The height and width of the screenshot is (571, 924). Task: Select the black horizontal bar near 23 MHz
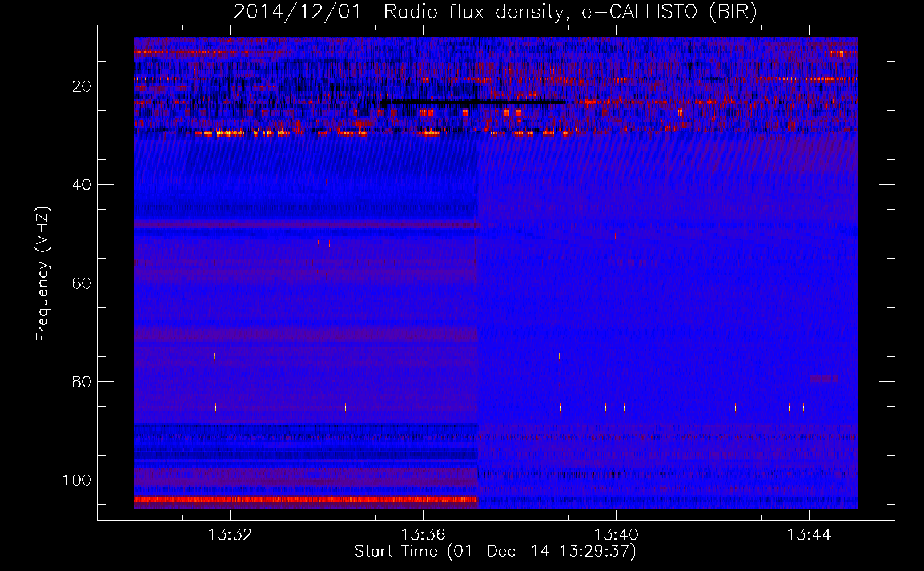473,103
